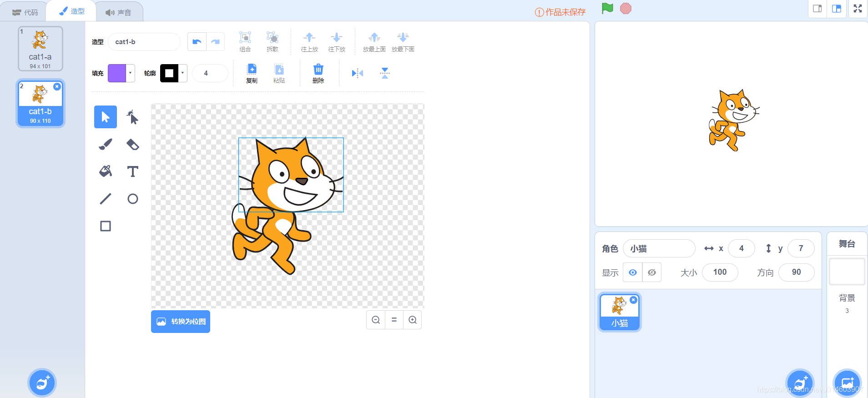Select the Rectangle tool

point(106,226)
